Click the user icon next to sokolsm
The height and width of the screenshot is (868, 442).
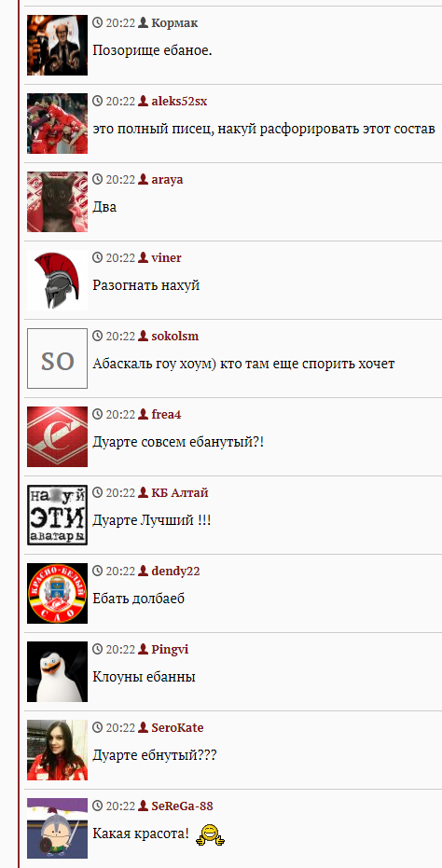(144, 336)
